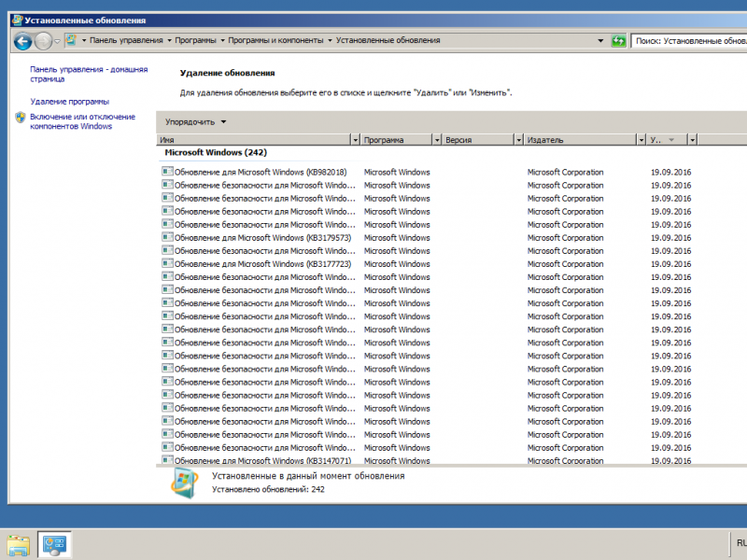Open the У.. date column filter dropdown arrow
Image resolution: width=747 pixels, height=560 pixels.
coord(693,140)
